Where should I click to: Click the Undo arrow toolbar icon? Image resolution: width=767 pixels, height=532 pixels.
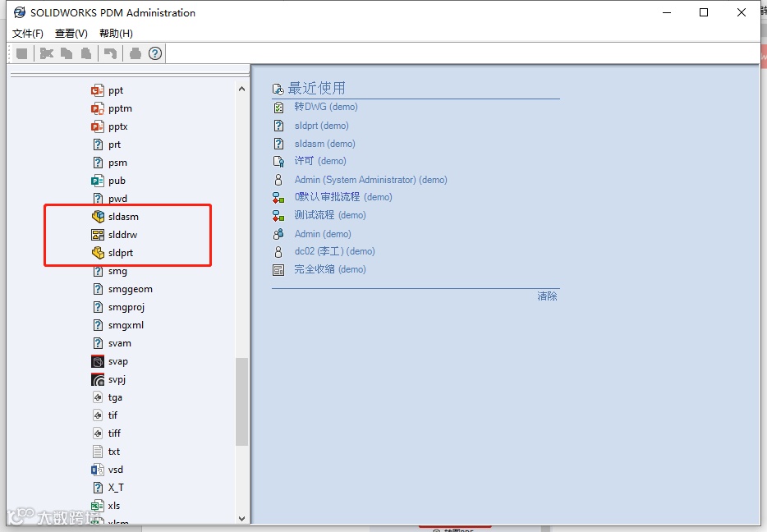pyautogui.click(x=111, y=53)
